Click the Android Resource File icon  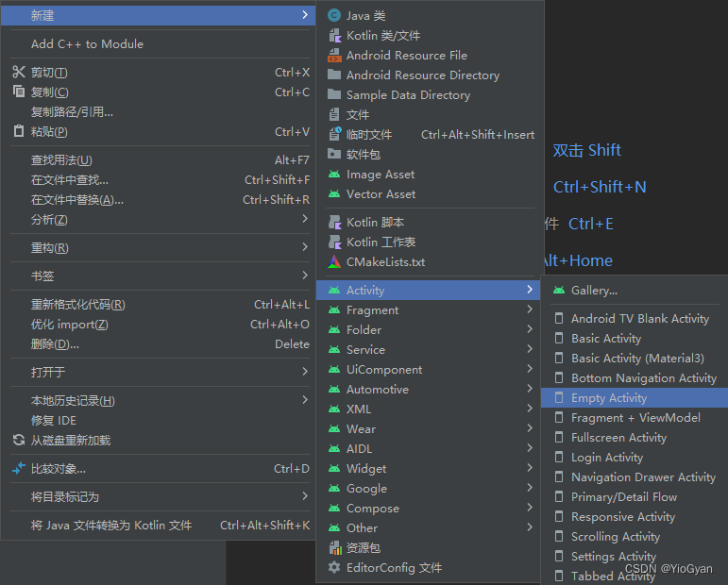[334, 56]
